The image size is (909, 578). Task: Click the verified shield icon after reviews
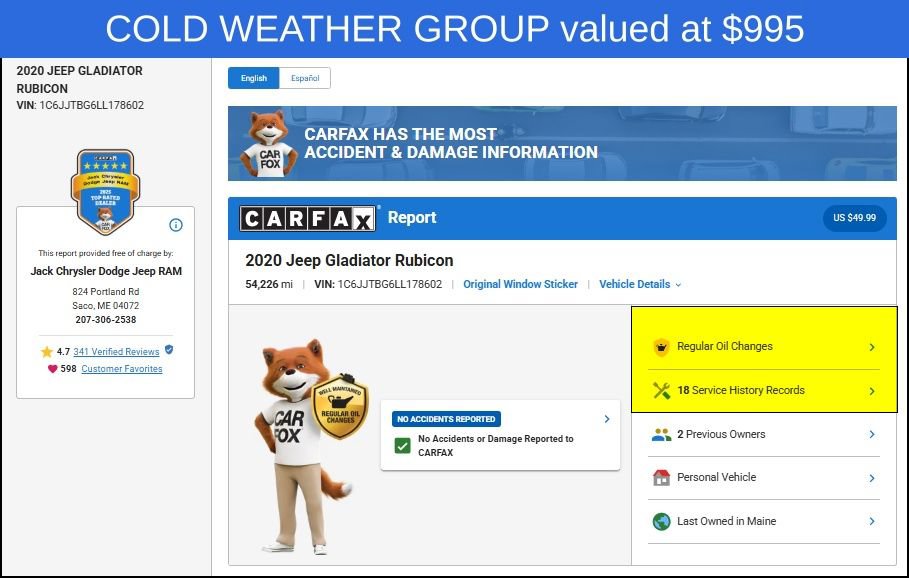point(169,350)
